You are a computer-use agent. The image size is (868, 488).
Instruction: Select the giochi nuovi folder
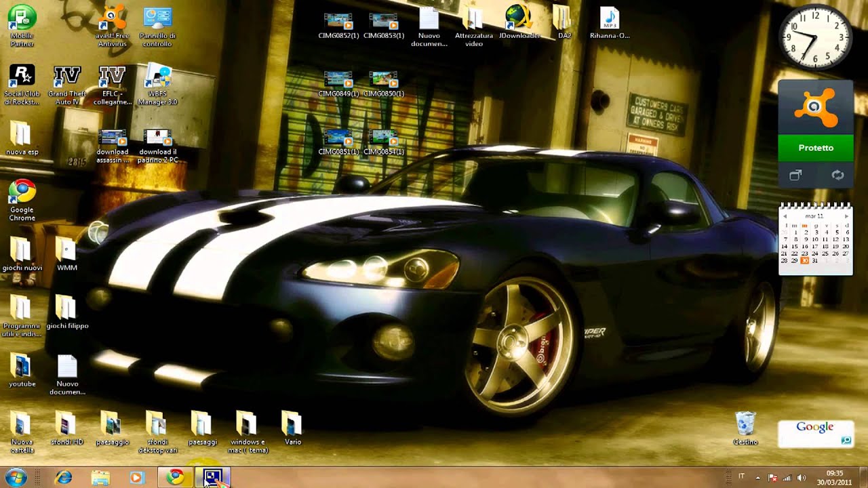tap(22, 254)
